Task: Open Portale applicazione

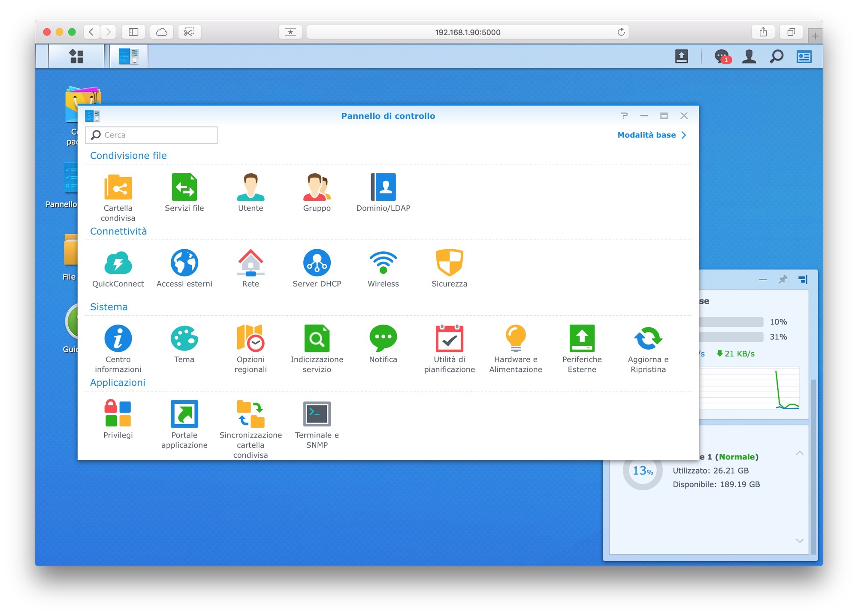Action: (184, 425)
